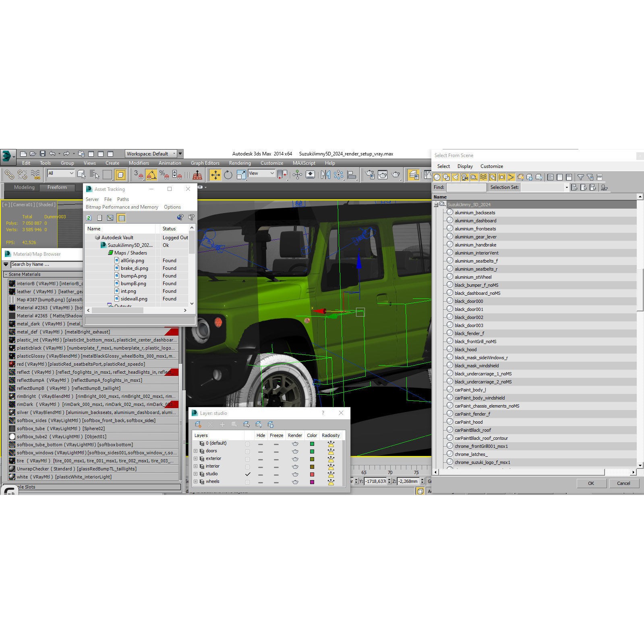This screenshot has height=644, width=644.
Task: Expand the exterior layer tree node
Action: pyautogui.click(x=196, y=459)
